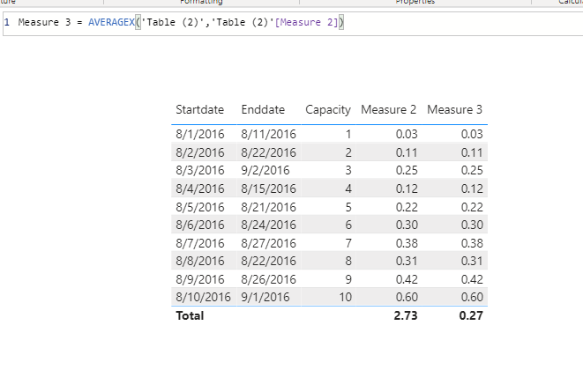Select the 8/4/2016 Startdate cell
Screen dimensions: 583x392
(x=200, y=189)
